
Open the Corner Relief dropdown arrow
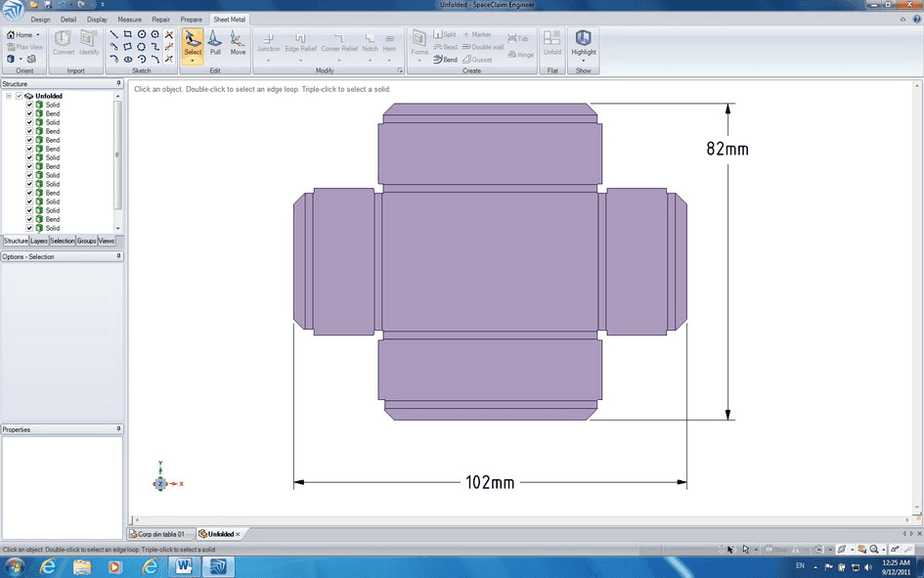[x=339, y=61]
